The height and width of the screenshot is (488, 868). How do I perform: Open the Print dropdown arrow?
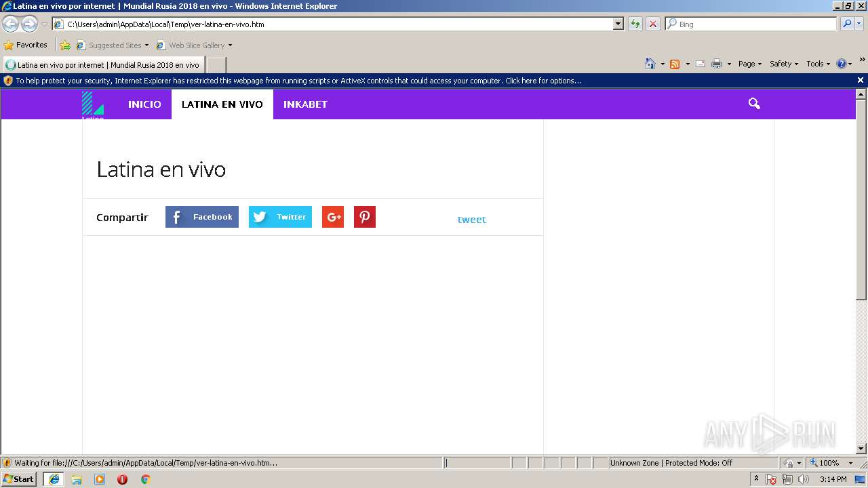coord(729,64)
